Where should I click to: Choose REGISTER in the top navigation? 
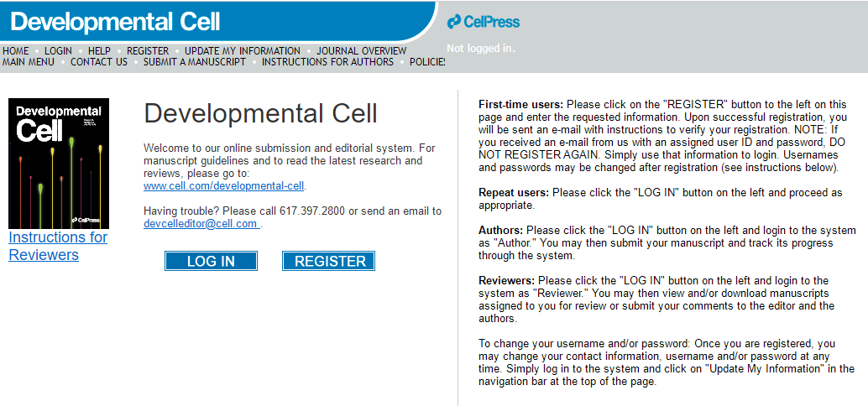[148, 50]
